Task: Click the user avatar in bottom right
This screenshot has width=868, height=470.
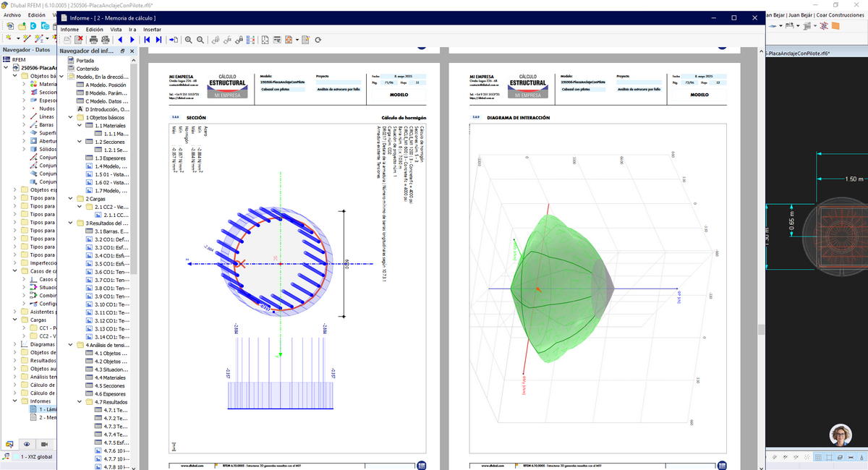Action: click(840, 435)
